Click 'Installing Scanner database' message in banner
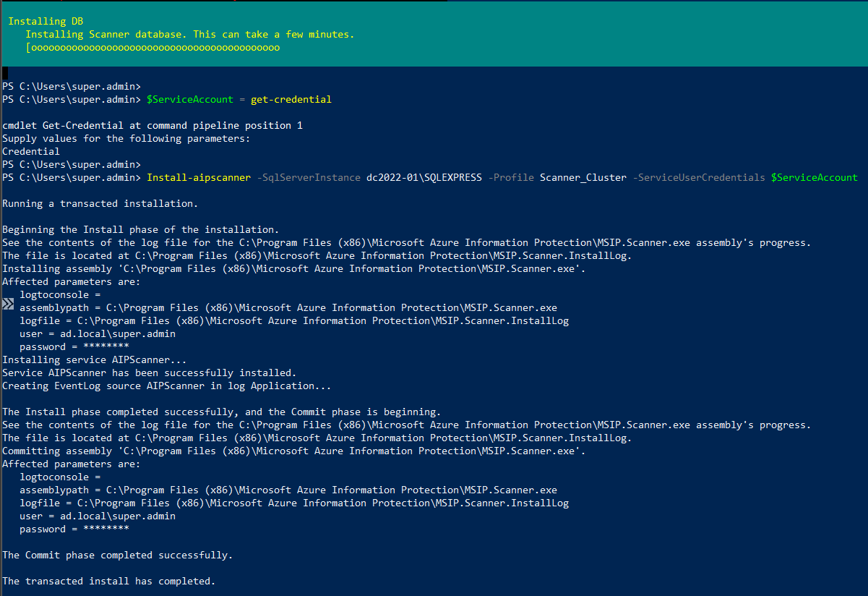 [190, 34]
